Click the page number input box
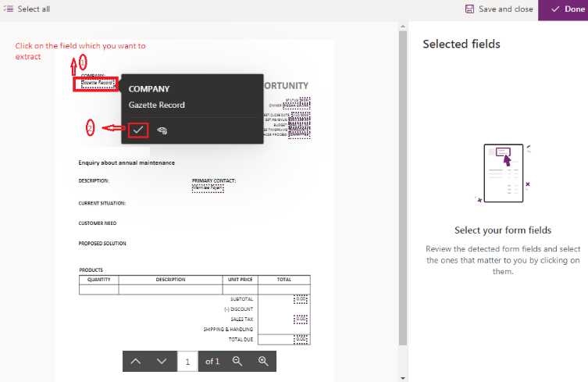This screenshot has width=588, height=382. point(187,362)
